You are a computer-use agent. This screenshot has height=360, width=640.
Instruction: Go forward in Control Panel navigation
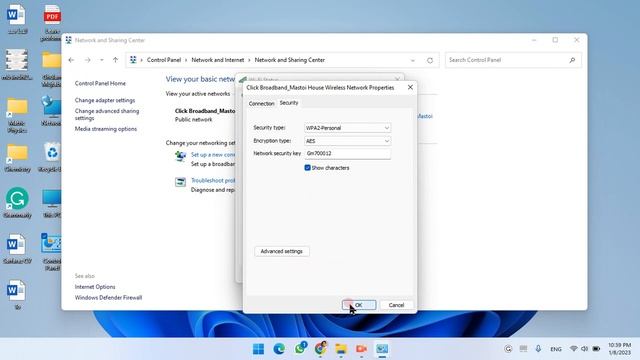click(x=87, y=60)
